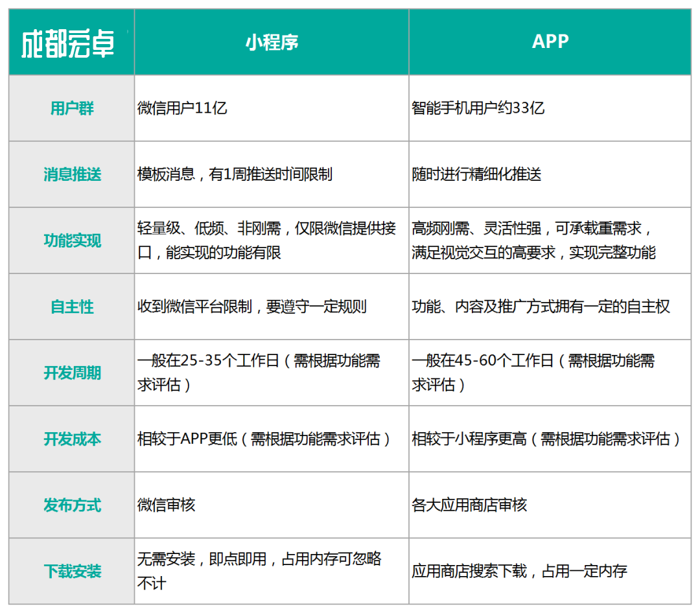The width and height of the screenshot is (700, 613).
Task: Select cell starting 轻量级、低频、非刚需
Action: (272, 240)
